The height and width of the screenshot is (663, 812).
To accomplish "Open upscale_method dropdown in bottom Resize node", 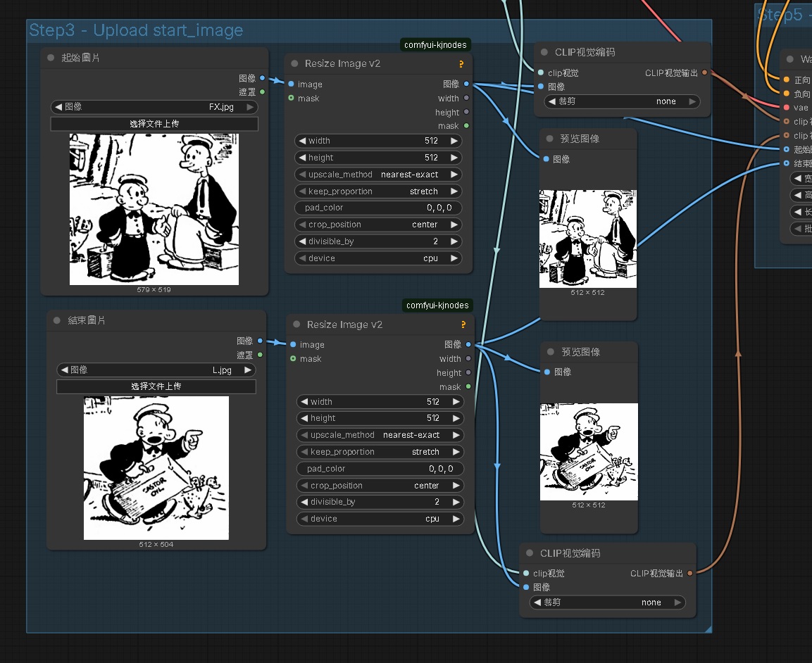I will (380, 435).
